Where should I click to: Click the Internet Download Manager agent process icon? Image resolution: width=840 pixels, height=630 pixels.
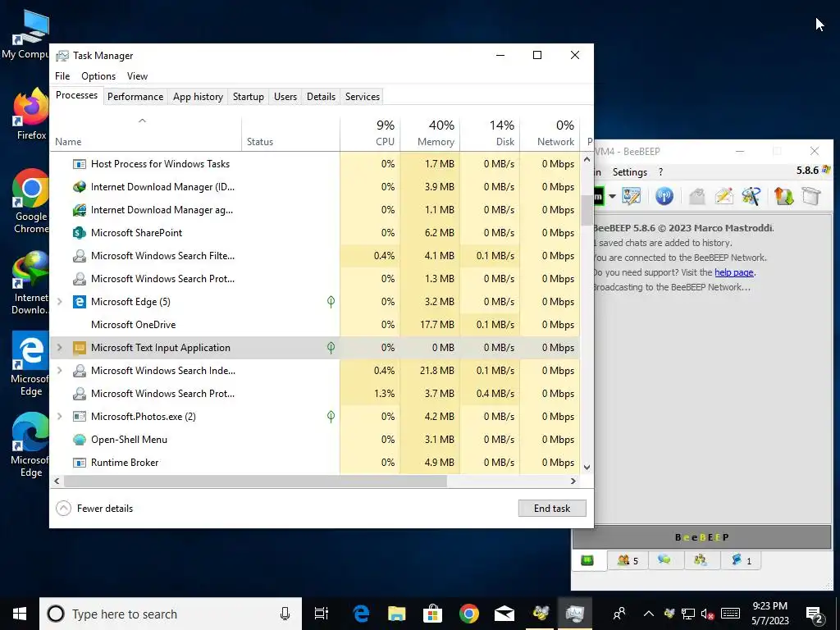(80, 209)
